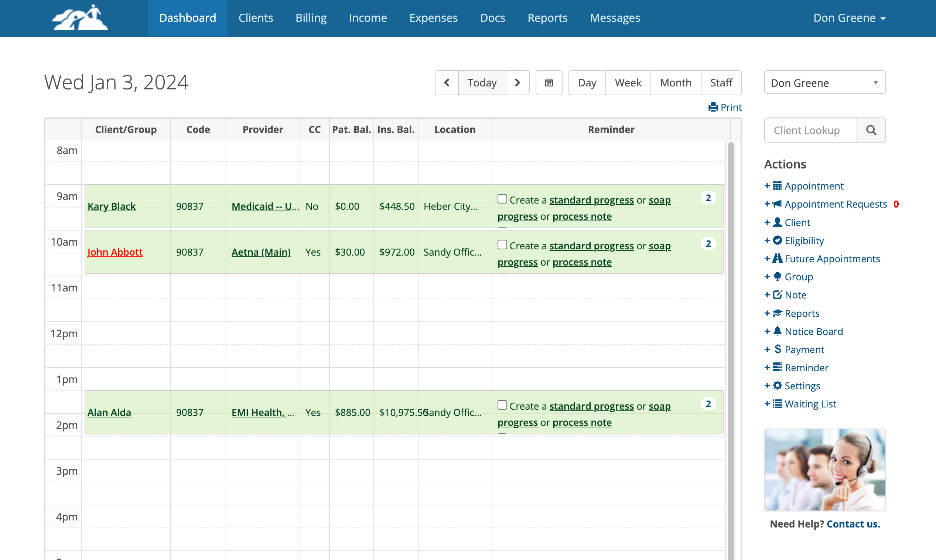The image size is (936, 560).
Task: Open Alan Alda client link
Action: click(109, 413)
